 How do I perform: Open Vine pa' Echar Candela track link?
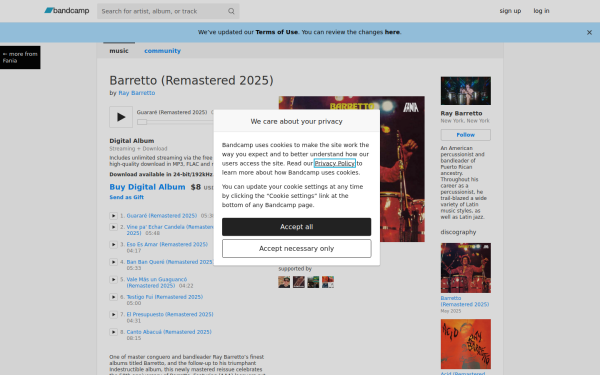click(170, 230)
